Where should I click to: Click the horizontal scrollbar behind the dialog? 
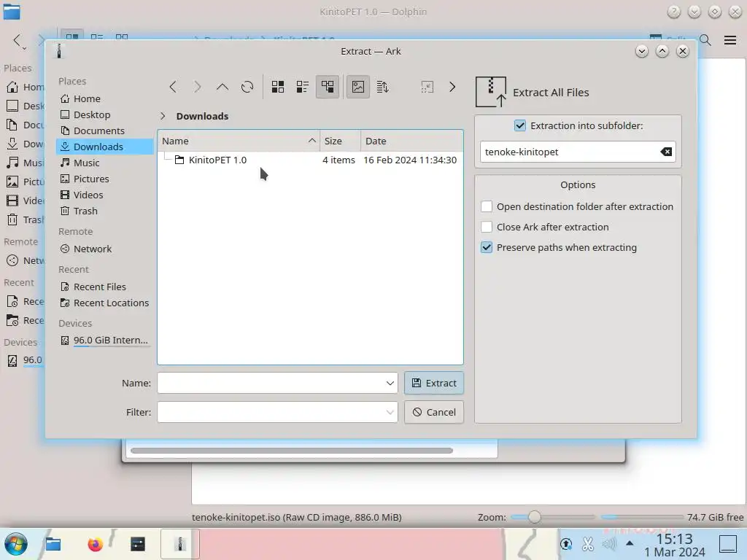point(292,451)
